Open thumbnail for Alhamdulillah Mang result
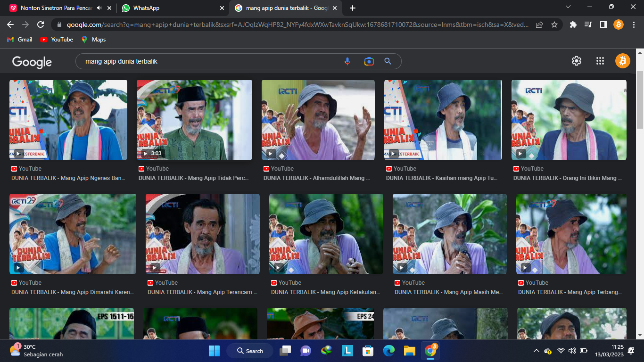The width and height of the screenshot is (644, 362). coord(318,120)
